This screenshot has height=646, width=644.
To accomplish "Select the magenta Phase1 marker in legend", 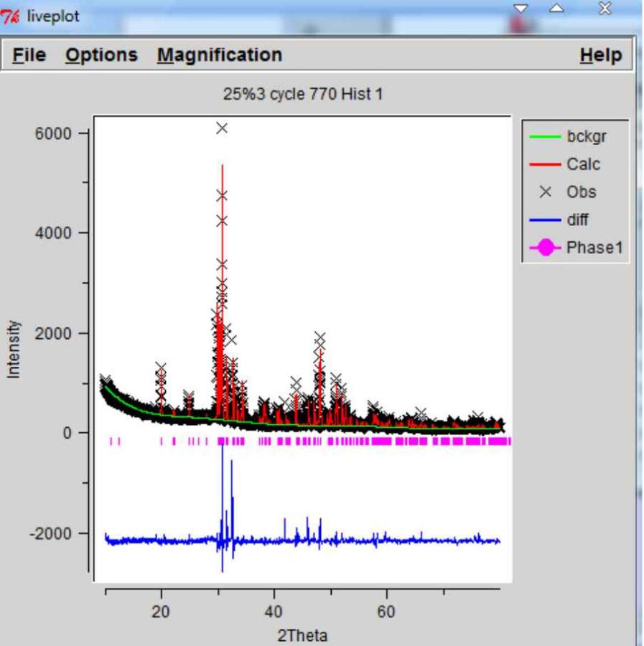I will point(546,248).
